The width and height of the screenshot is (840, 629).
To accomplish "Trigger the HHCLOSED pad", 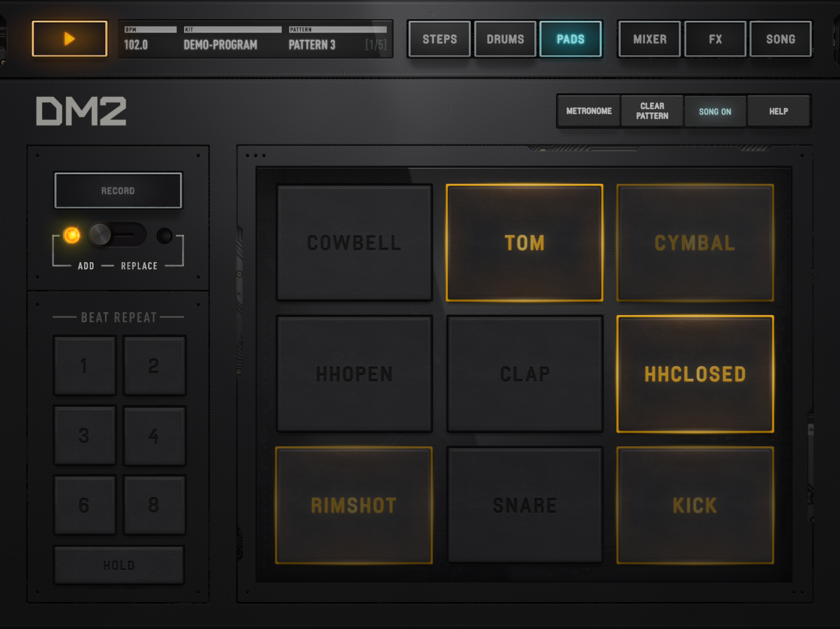I will [x=695, y=374].
